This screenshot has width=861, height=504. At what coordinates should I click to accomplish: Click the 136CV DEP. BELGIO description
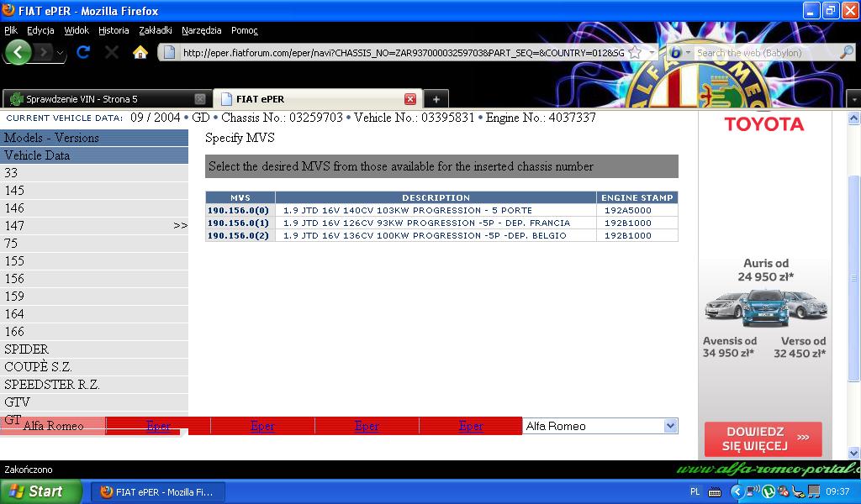[425, 235]
